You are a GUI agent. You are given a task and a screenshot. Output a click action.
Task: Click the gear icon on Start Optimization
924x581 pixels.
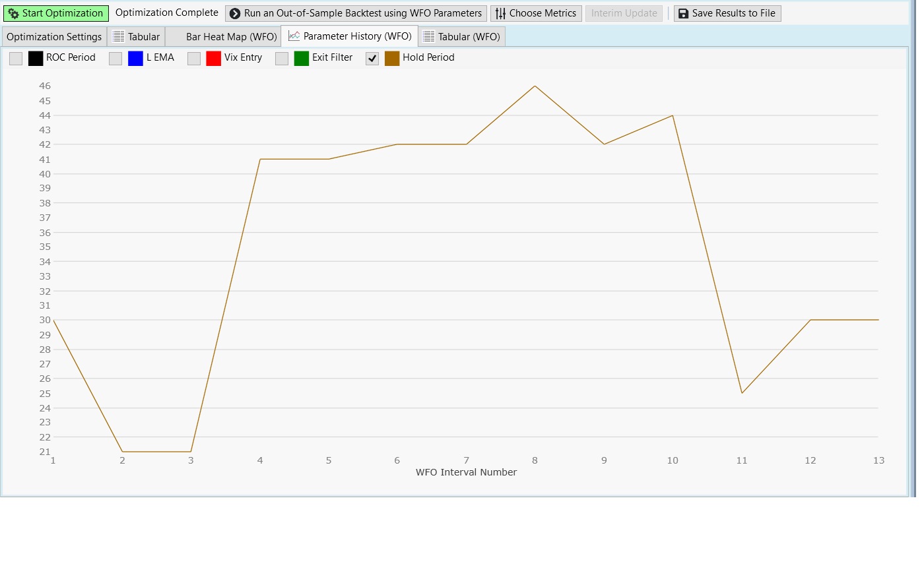pyautogui.click(x=13, y=14)
